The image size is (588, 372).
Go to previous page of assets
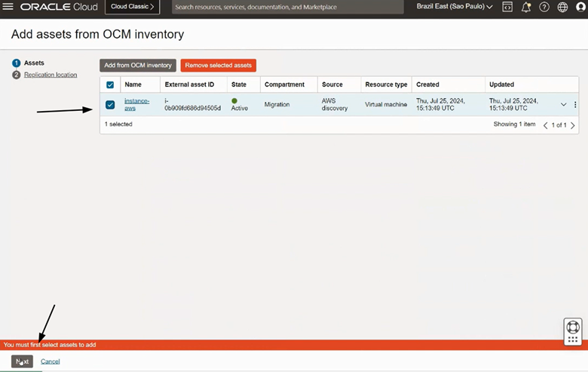[545, 125]
